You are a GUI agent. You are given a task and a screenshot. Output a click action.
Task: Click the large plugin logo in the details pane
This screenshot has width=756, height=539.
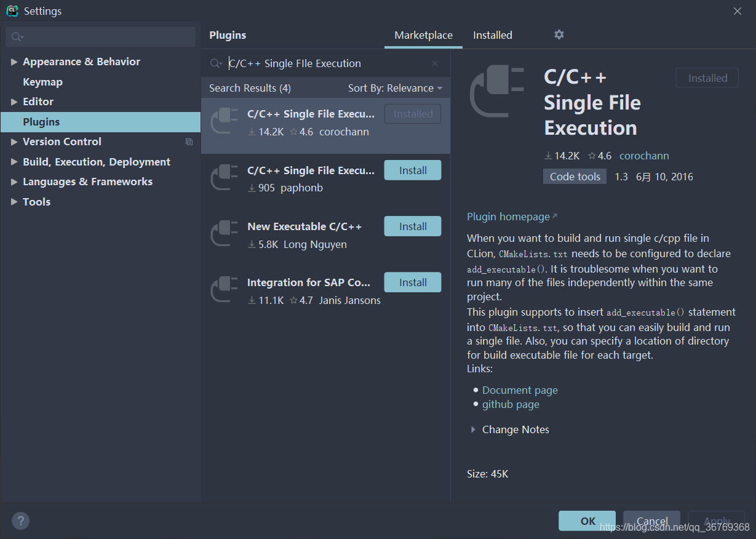[x=497, y=92]
